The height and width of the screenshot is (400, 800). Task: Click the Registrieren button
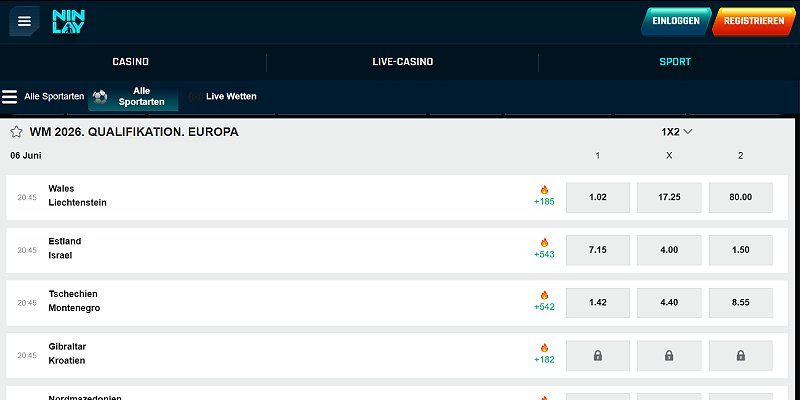(x=754, y=21)
